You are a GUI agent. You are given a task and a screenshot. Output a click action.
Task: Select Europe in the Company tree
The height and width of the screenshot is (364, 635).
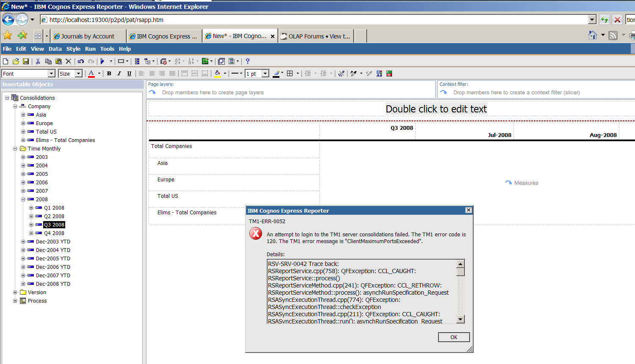tap(44, 123)
